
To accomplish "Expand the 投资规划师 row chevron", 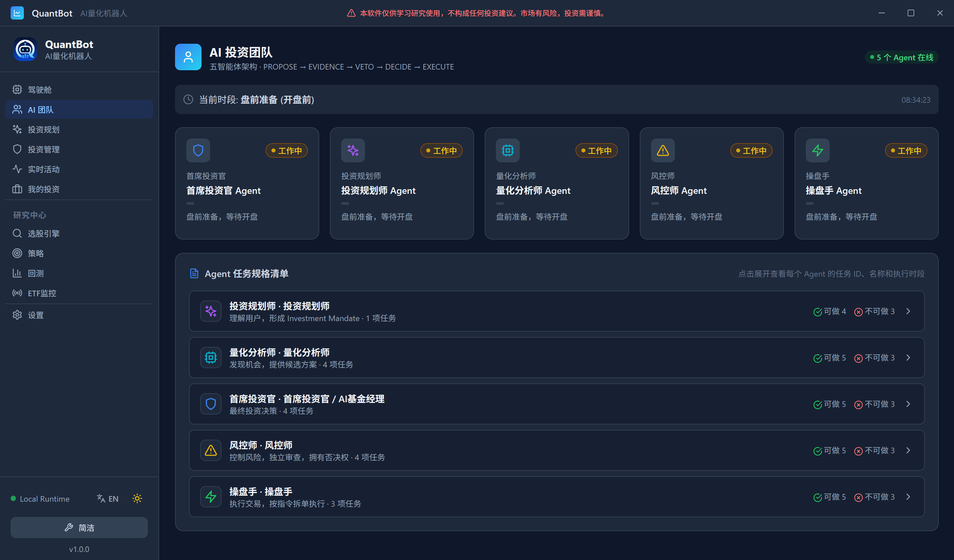I will pyautogui.click(x=908, y=311).
